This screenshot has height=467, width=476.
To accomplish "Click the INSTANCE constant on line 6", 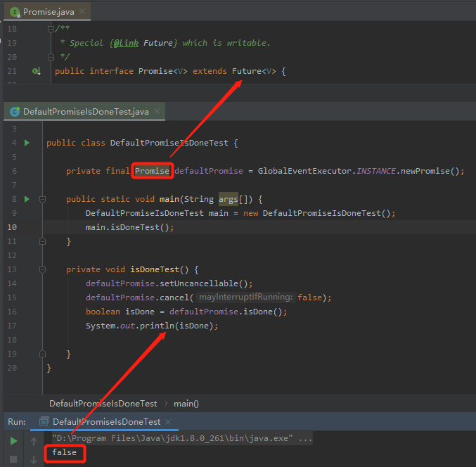I will click(376, 171).
